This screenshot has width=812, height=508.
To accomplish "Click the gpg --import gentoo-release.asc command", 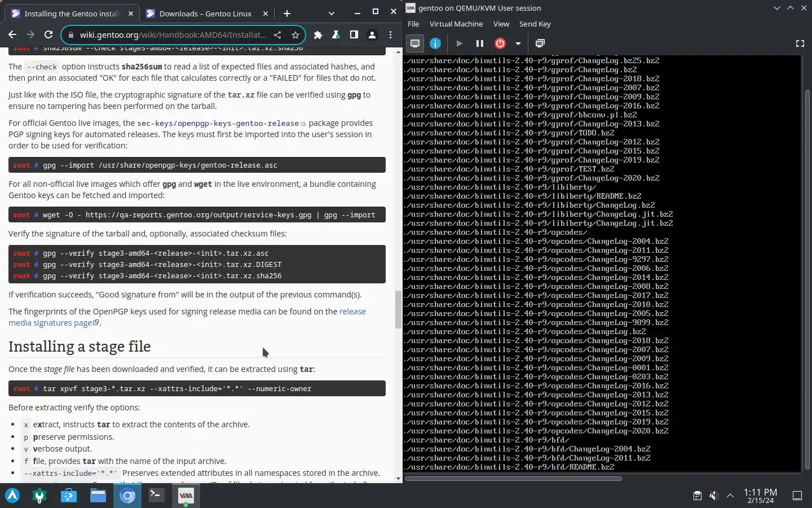I will tap(160, 165).
